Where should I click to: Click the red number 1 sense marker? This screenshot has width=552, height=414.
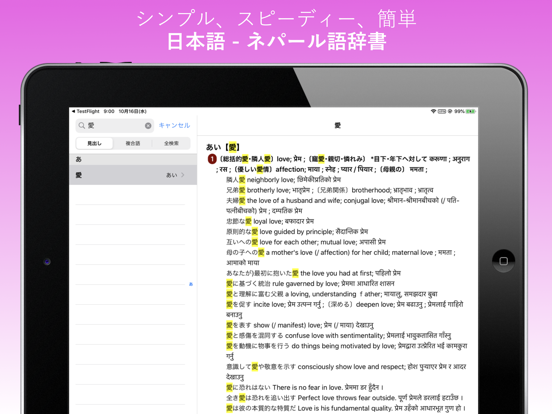pos(212,159)
